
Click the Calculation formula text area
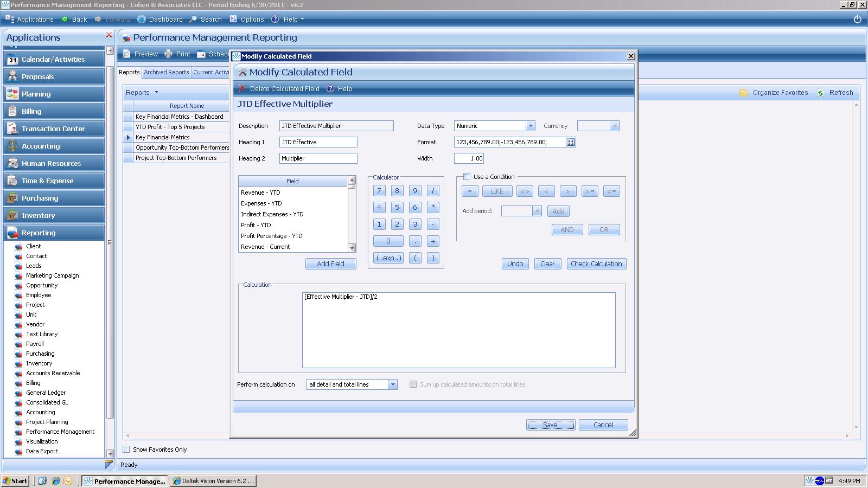tap(458, 330)
